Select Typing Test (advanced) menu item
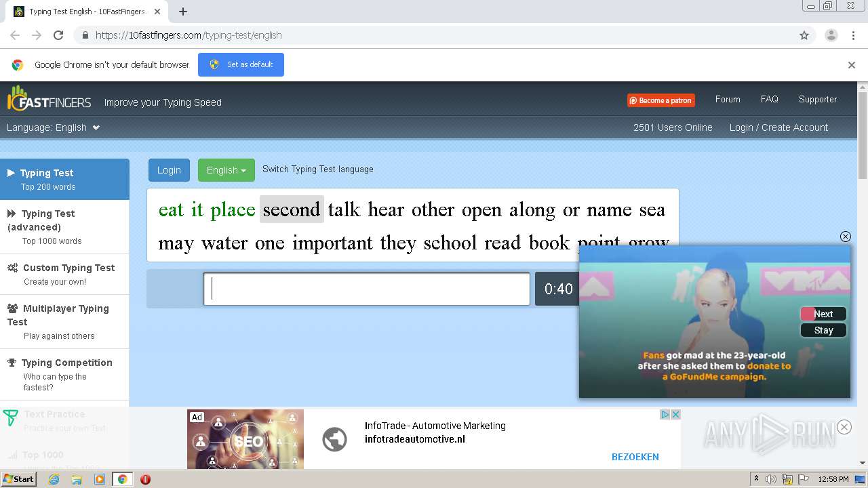 [x=64, y=226]
